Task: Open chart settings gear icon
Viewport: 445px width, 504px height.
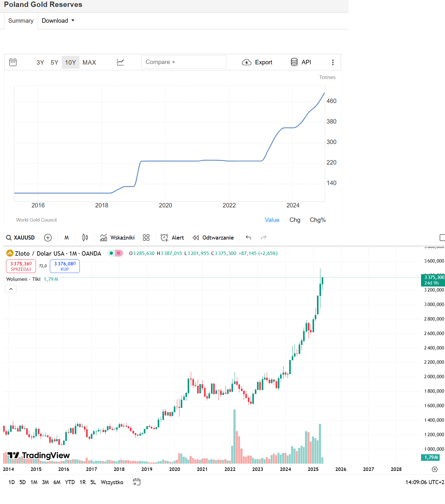Action: click(435, 469)
